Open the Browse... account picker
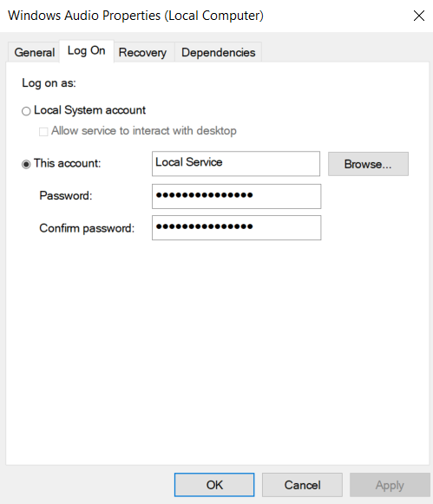Viewport: 433px width, 504px height. 368,164
